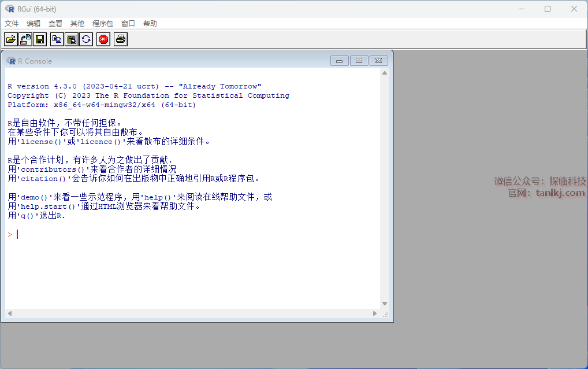Minimize the RGui main window
This screenshot has width=588, height=369.
click(x=521, y=9)
